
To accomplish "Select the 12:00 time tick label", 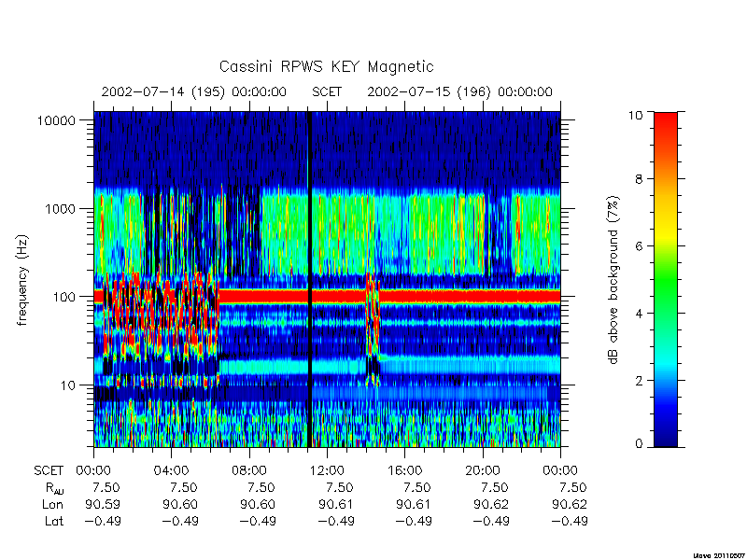I will [x=327, y=471].
